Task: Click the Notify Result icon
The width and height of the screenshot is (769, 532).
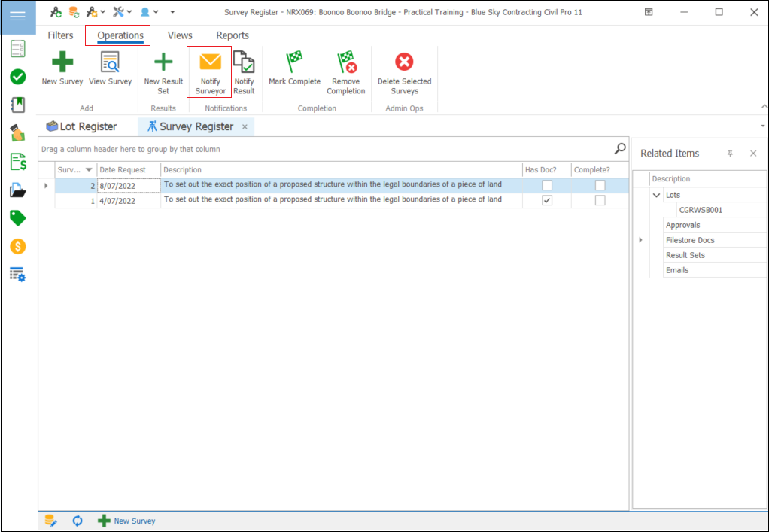Action: (x=244, y=62)
